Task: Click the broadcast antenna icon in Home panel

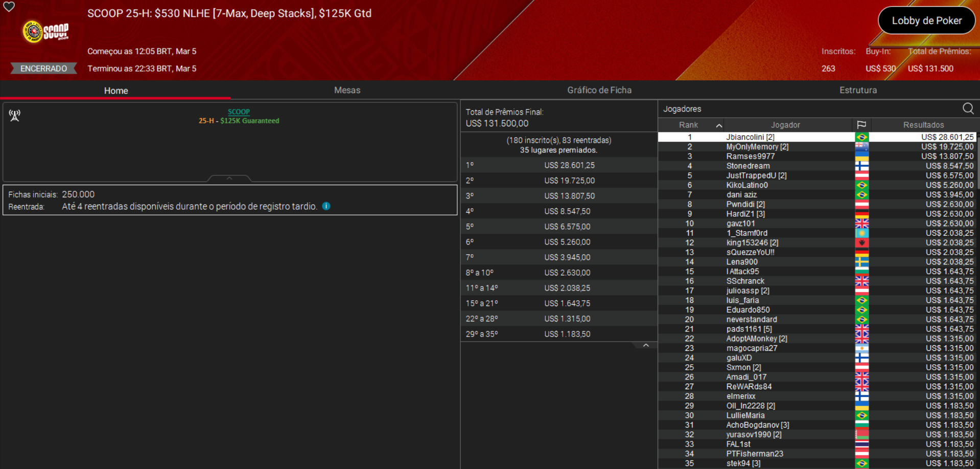Action: [x=14, y=116]
